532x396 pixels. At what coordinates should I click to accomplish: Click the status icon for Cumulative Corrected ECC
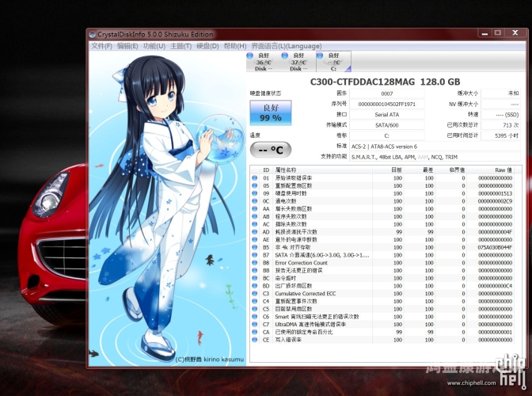(255, 293)
